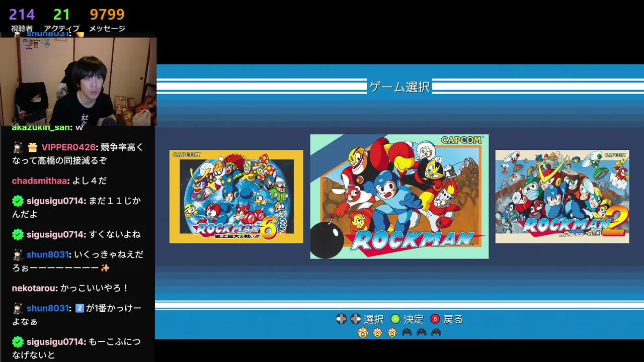Click verified badge beside すくないよね message
This screenshot has height=362, width=644.
(x=18, y=234)
